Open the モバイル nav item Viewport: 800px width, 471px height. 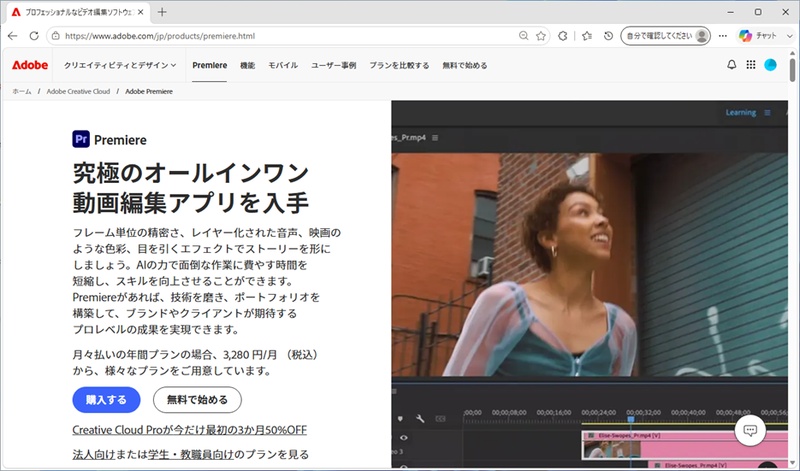[x=283, y=65]
